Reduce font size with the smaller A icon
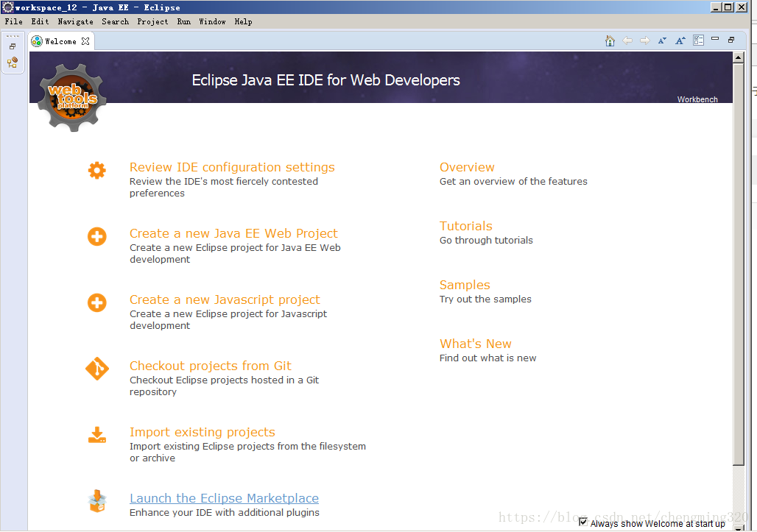This screenshot has height=532, width=757. click(x=663, y=41)
